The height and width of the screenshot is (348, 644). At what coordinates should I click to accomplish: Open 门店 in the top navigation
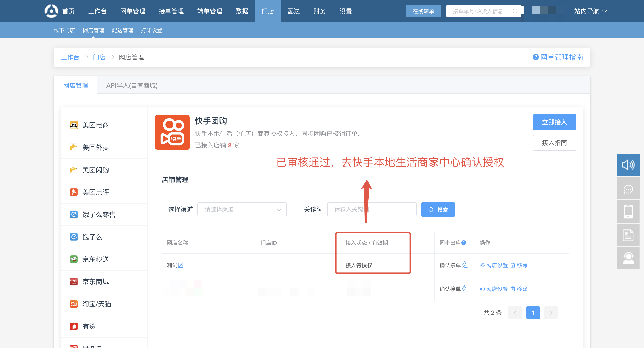click(268, 11)
